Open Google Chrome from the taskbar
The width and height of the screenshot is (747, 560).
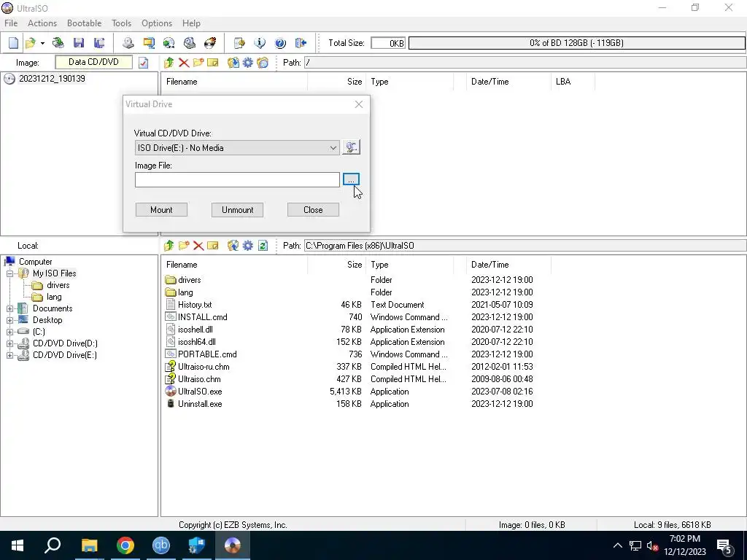click(x=125, y=545)
